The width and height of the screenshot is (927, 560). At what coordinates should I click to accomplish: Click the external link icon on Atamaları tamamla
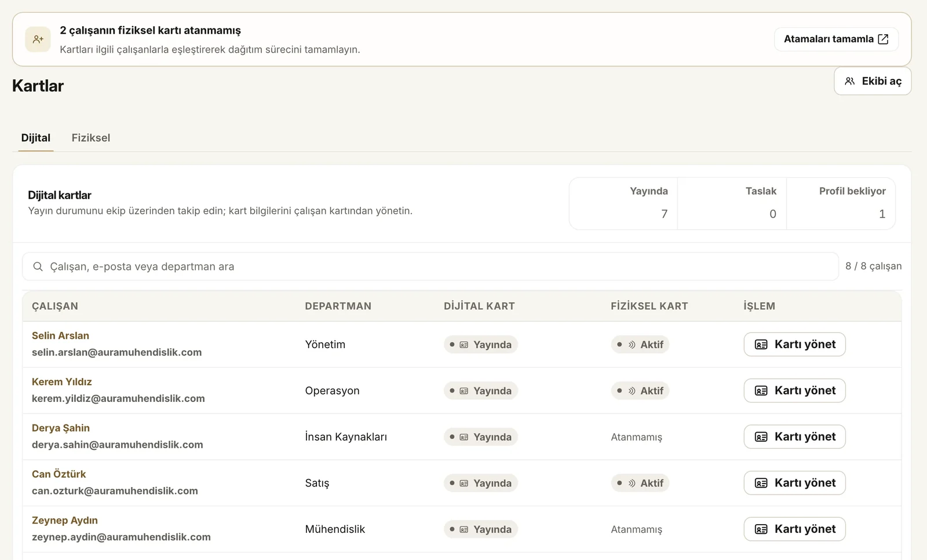click(883, 39)
